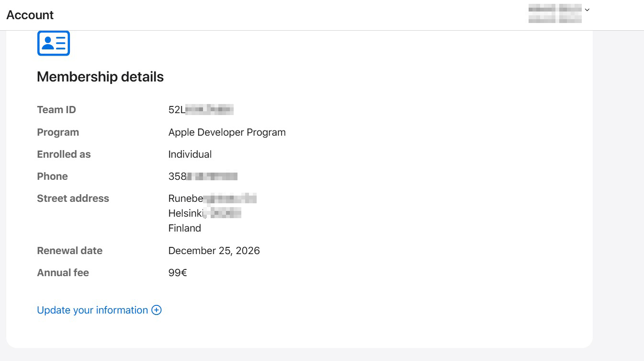Click the Apple Developer Program text

[x=227, y=132]
